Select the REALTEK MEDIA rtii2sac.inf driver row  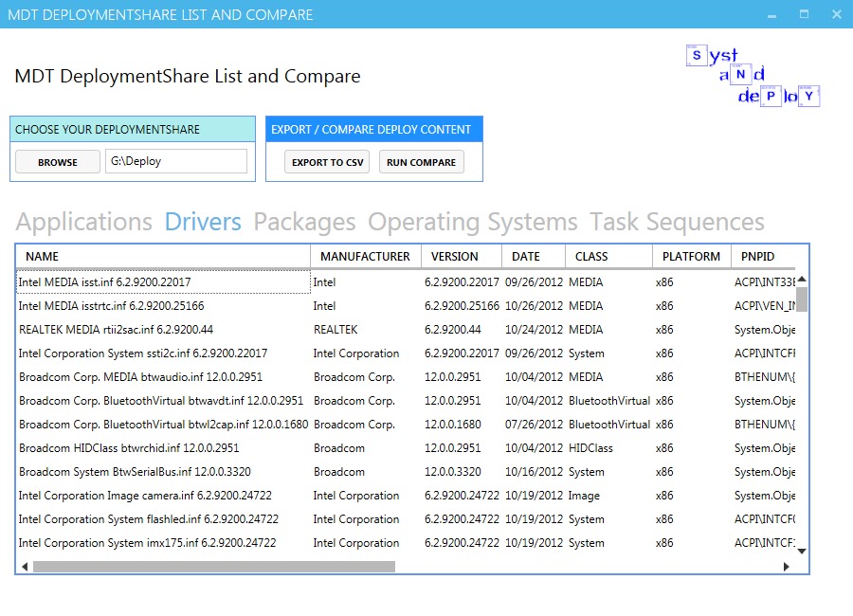point(161,329)
